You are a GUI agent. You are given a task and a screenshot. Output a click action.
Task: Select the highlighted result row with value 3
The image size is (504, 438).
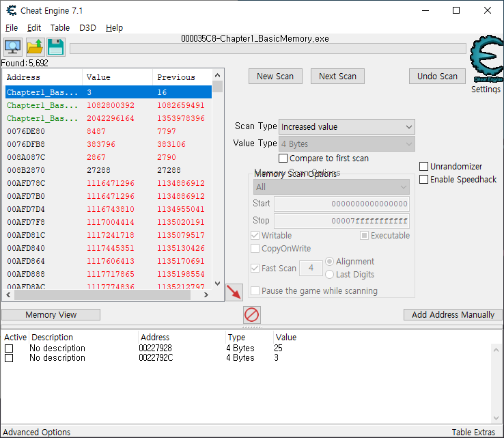point(109,92)
